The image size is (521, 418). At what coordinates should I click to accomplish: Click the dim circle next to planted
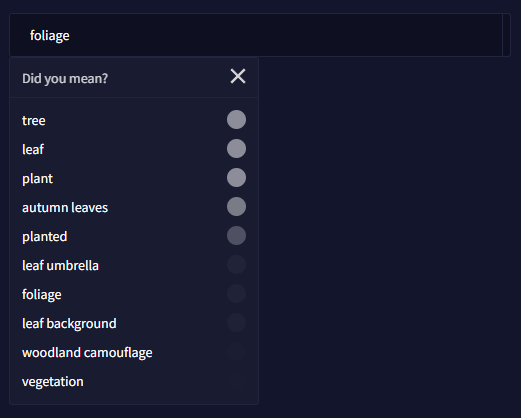[236, 235]
